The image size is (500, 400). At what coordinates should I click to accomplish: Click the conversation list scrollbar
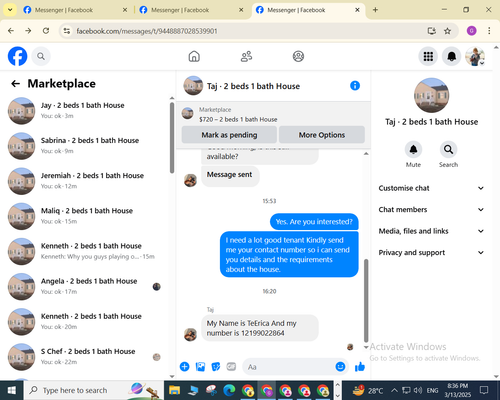pos(172,138)
